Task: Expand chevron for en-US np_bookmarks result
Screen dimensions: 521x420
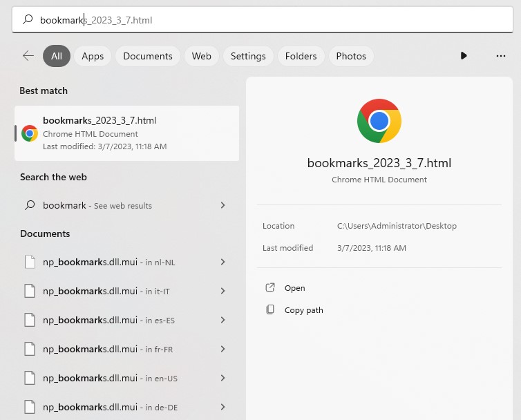Action: point(222,378)
